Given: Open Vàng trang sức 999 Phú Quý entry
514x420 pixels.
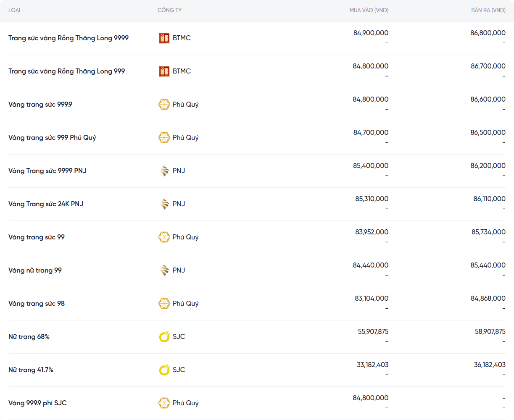Looking at the screenshot, I should tap(52, 138).
